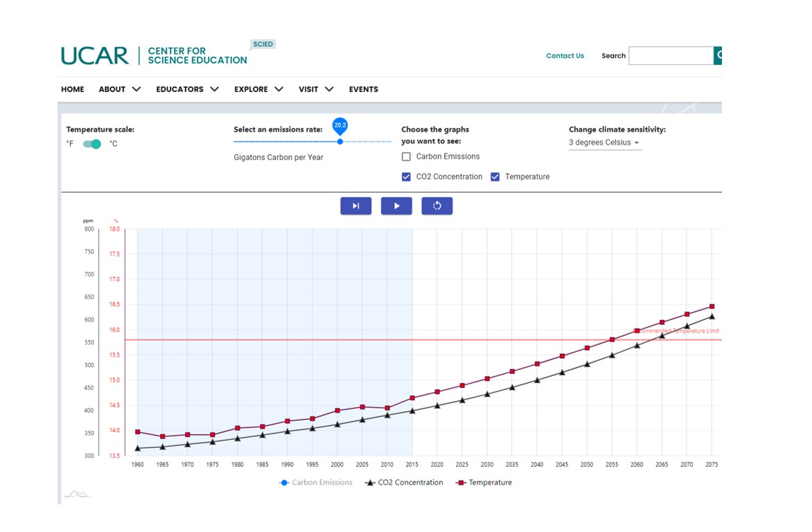Click the Carbon Emissions legend marker

pyautogui.click(x=284, y=483)
